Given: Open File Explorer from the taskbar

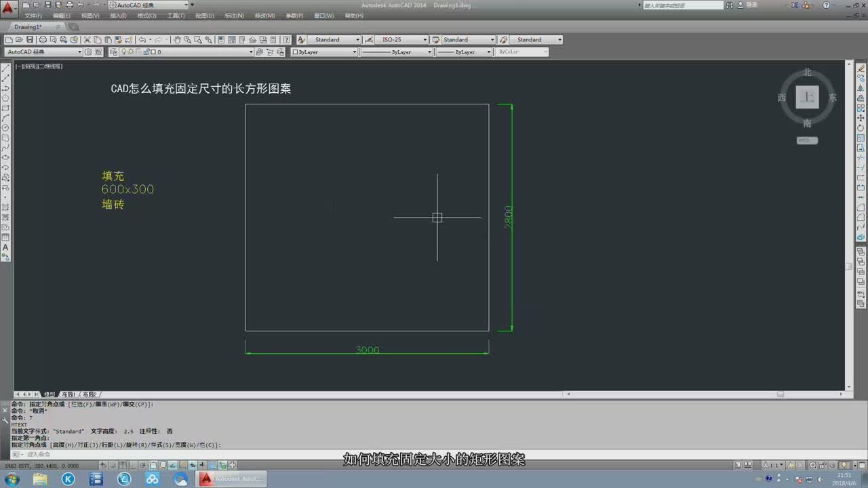Looking at the screenshot, I should coord(40,479).
